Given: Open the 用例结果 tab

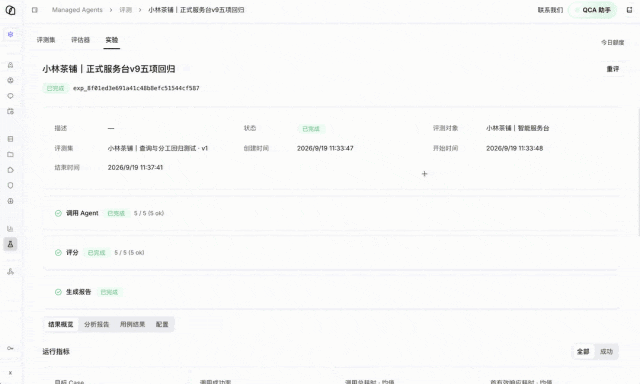Looking at the screenshot, I should coord(132,324).
